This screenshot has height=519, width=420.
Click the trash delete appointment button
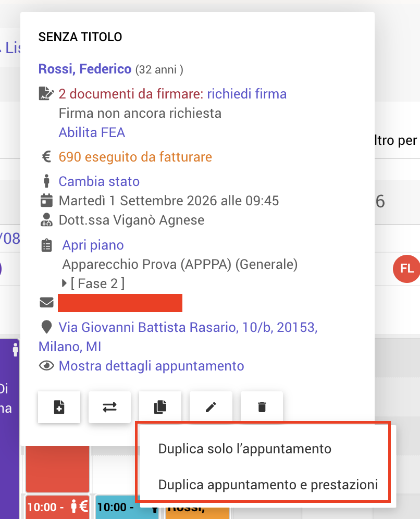tap(262, 407)
